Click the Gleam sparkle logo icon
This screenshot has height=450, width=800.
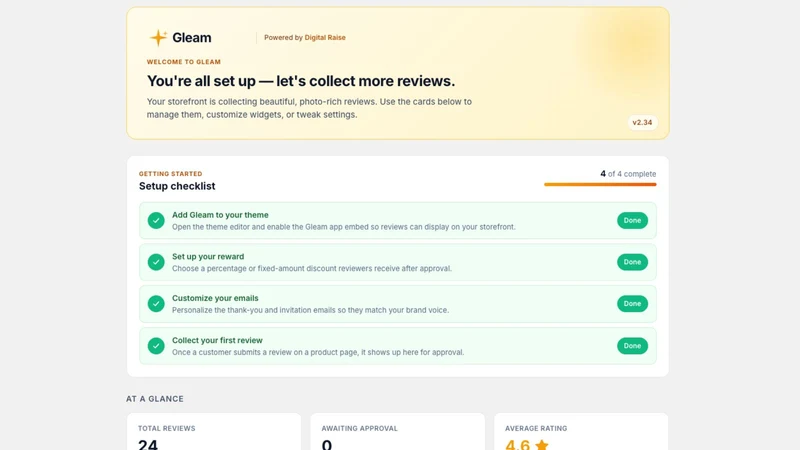[158, 37]
